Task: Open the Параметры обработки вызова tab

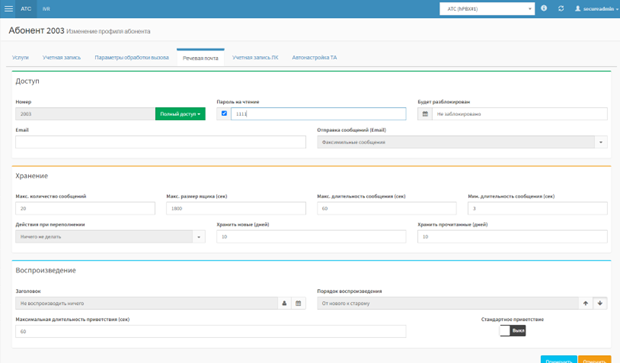Action: (x=132, y=57)
